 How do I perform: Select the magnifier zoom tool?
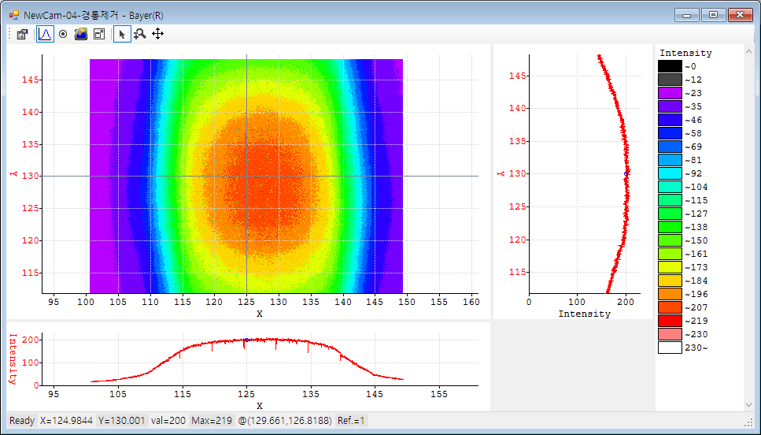[x=140, y=34]
